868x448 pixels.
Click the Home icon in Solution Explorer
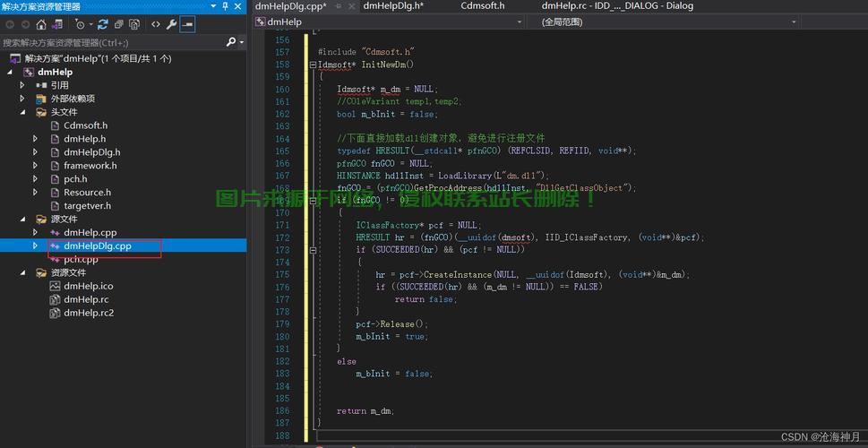pyautogui.click(x=41, y=24)
